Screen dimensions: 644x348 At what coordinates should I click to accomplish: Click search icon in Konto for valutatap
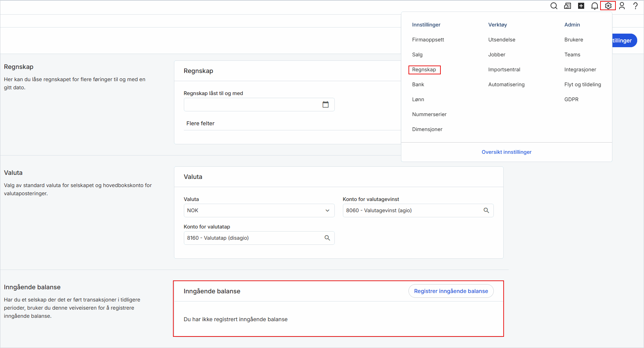click(x=327, y=238)
